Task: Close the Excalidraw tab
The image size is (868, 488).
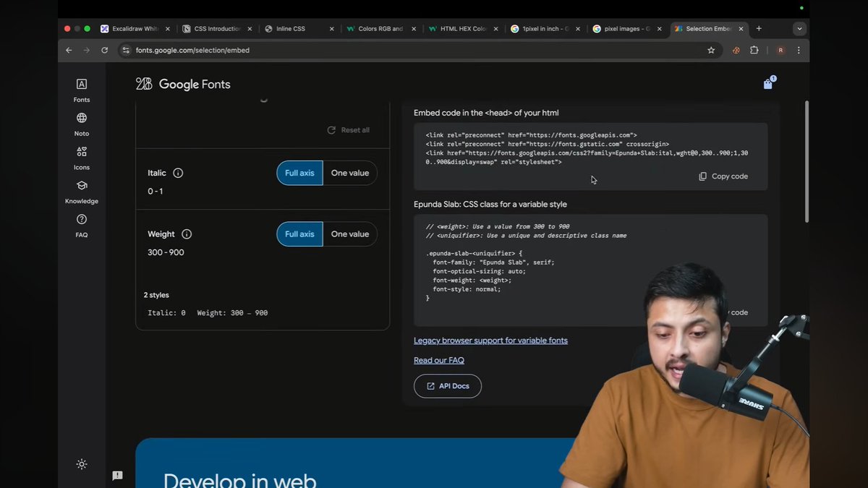Action: tap(168, 29)
